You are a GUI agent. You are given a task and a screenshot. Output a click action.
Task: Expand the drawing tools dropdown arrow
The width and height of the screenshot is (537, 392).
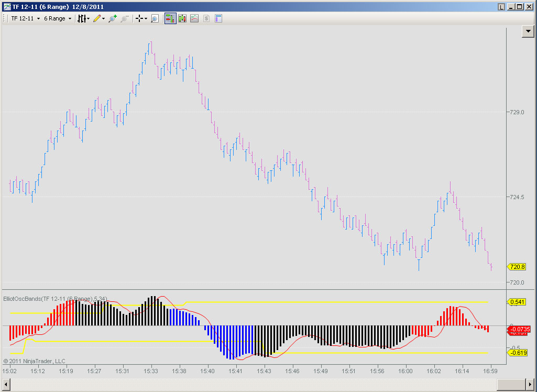[x=103, y=19]
